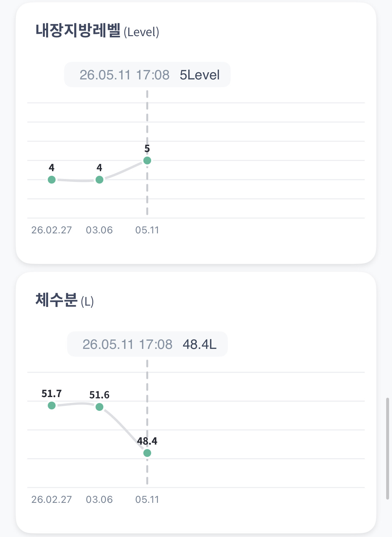Click 05.11 date label under body water chart
Viewport: 392px width, 537px height.
(x=147, y=500)
